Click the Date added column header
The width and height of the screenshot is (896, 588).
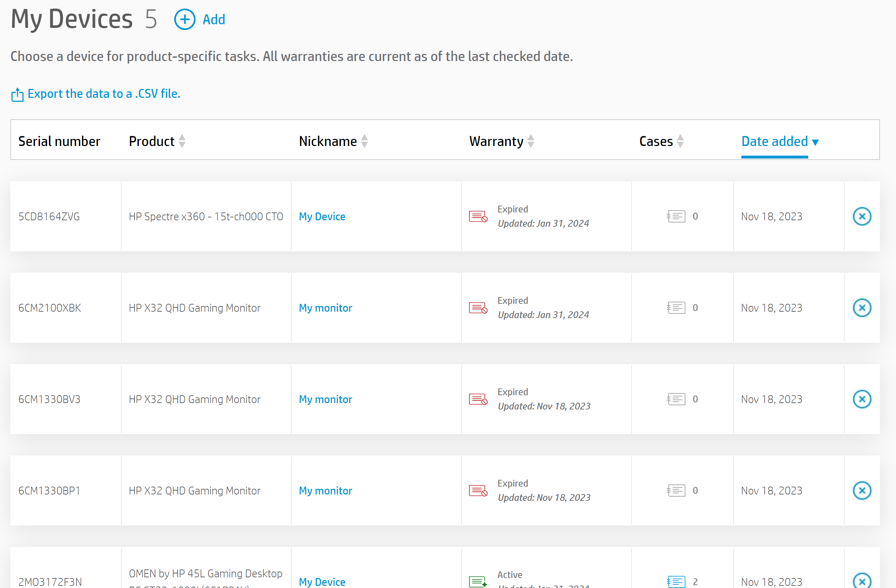coord(775,141)
